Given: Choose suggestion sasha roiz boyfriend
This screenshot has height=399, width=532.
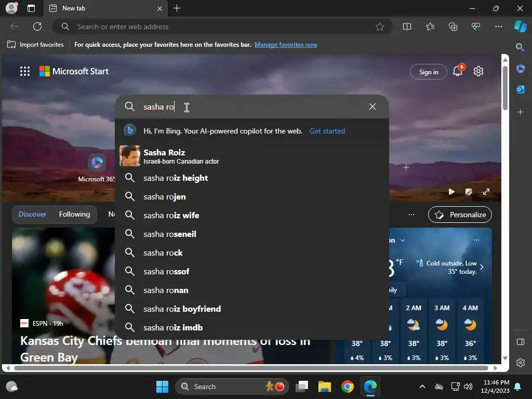Looking at the screenshot, I should (x=252, y=309).
